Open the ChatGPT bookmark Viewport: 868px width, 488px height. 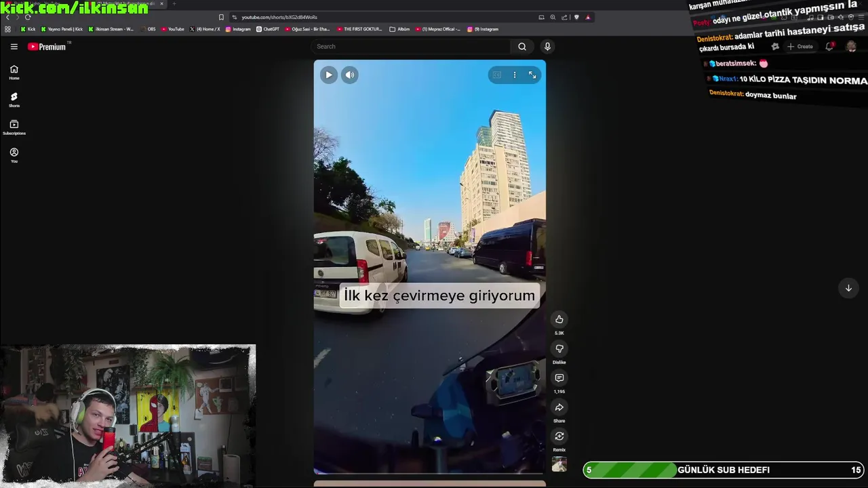[x=268, y=29]
